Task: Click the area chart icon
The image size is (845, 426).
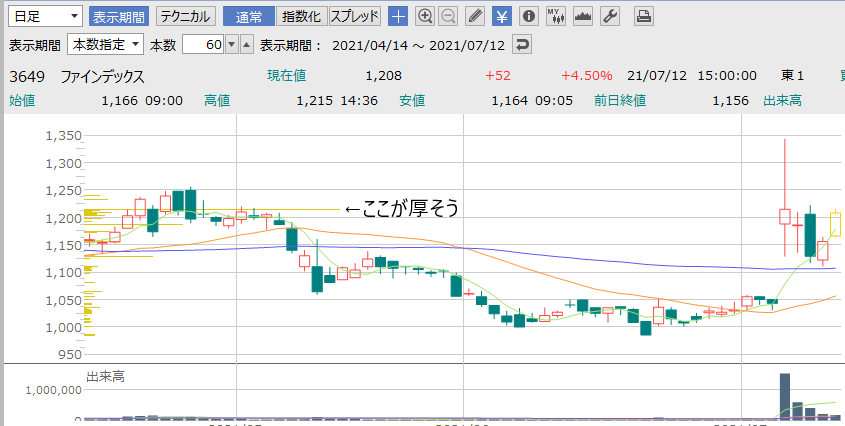Action: [583, 16]
